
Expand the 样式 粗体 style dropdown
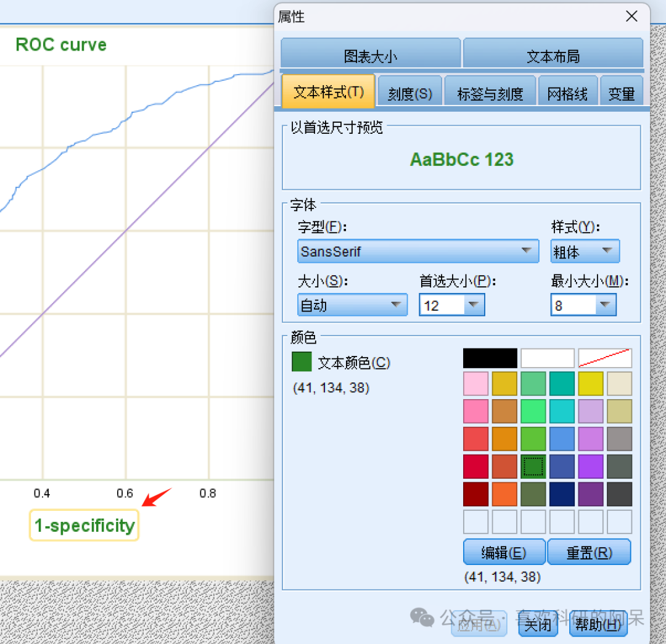coord(585,251)
